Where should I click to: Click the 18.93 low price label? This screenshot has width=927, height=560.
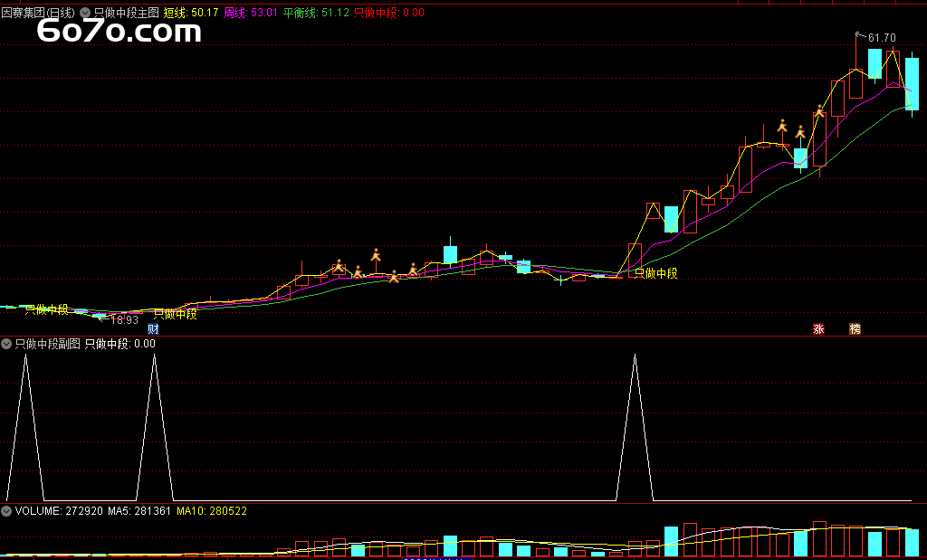pyautogui.click(x=125, y=320)
